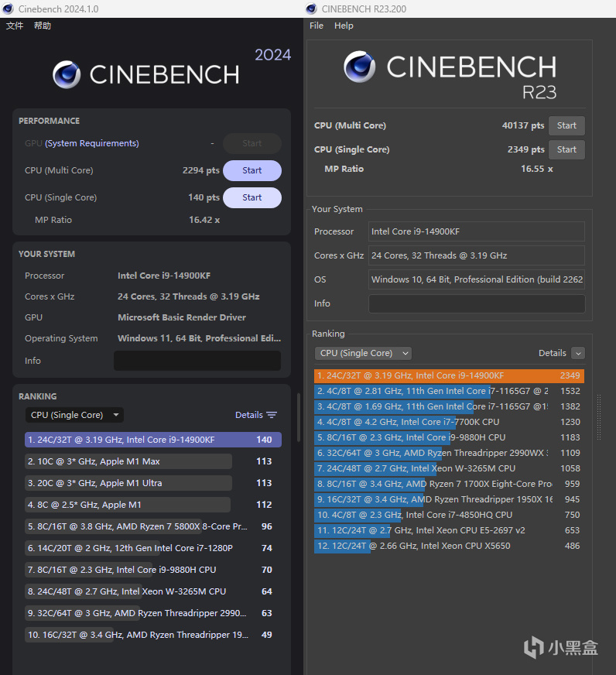
Task: Click the Cinebench 2024 title bar app icon
Action: point(8,9)
